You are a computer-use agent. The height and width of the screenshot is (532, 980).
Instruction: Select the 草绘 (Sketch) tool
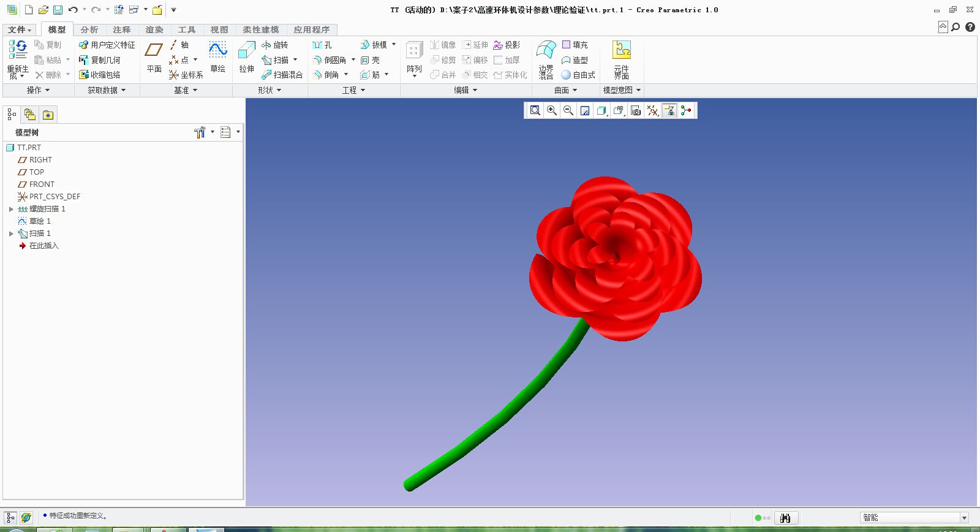[217, 51]
